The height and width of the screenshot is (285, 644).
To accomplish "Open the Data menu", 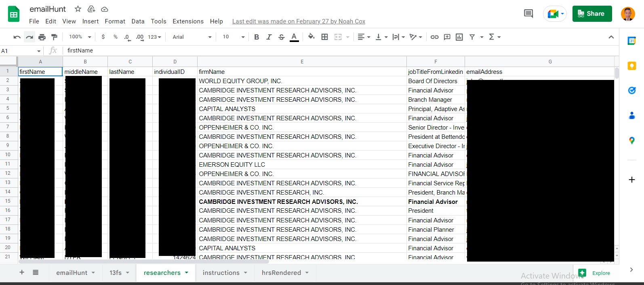I will coord(138,21).
